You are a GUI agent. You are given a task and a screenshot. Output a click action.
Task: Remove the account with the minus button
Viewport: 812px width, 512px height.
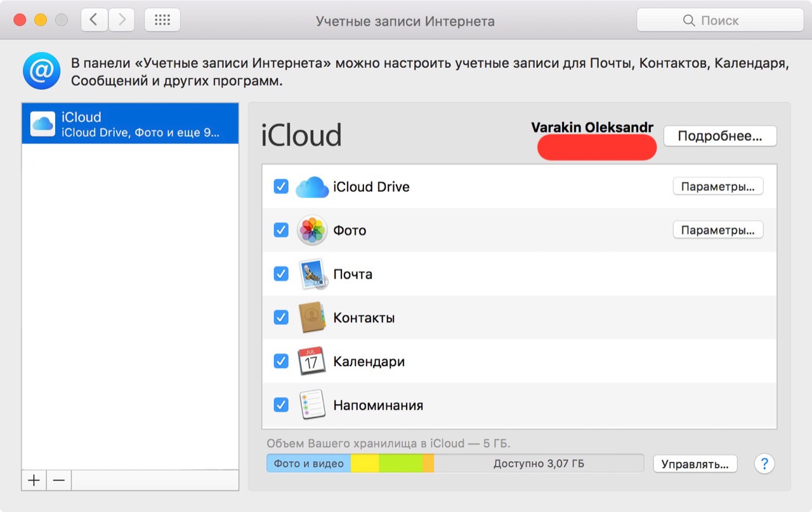click(x=59, y=480)
